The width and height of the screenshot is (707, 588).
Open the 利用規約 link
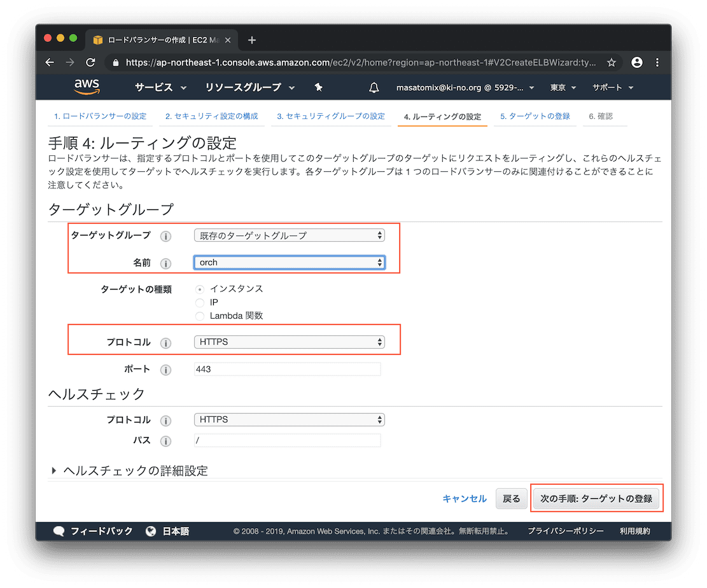tap(635, 531)
